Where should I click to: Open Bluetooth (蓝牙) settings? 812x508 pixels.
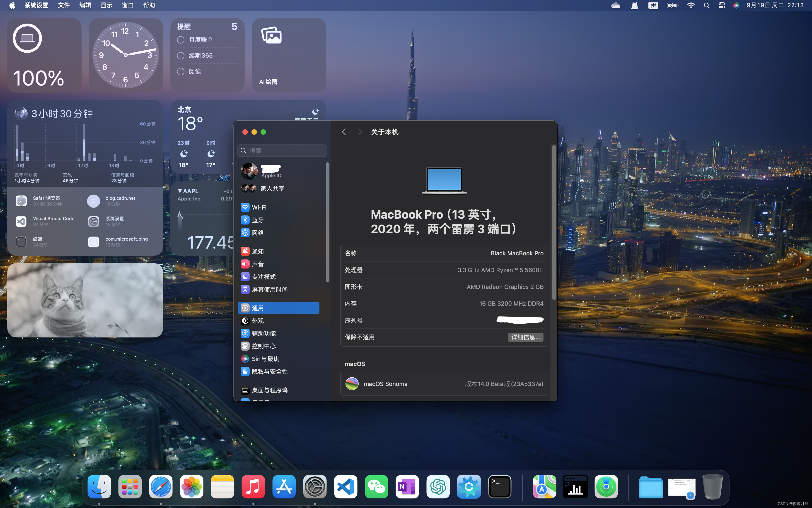(278, 220)
